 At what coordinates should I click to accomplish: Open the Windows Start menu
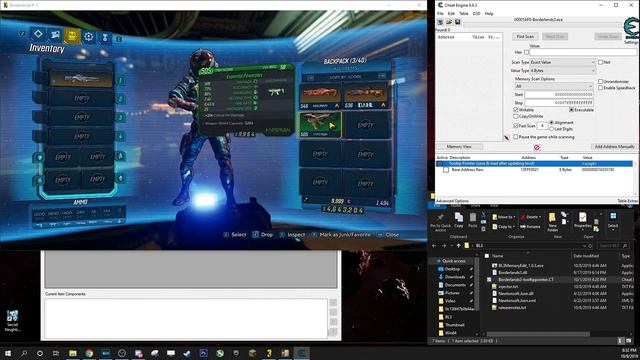coord(8,353)
